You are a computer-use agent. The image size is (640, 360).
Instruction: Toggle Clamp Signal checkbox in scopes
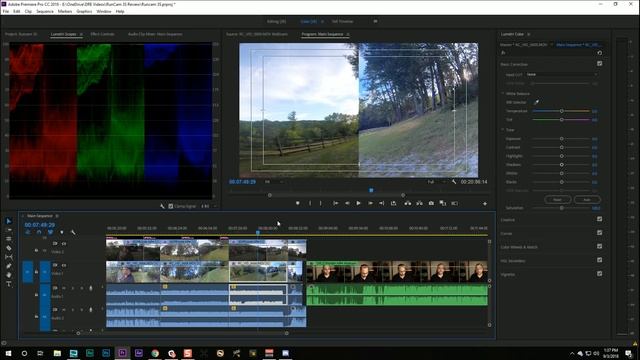[x=171, y=207]
